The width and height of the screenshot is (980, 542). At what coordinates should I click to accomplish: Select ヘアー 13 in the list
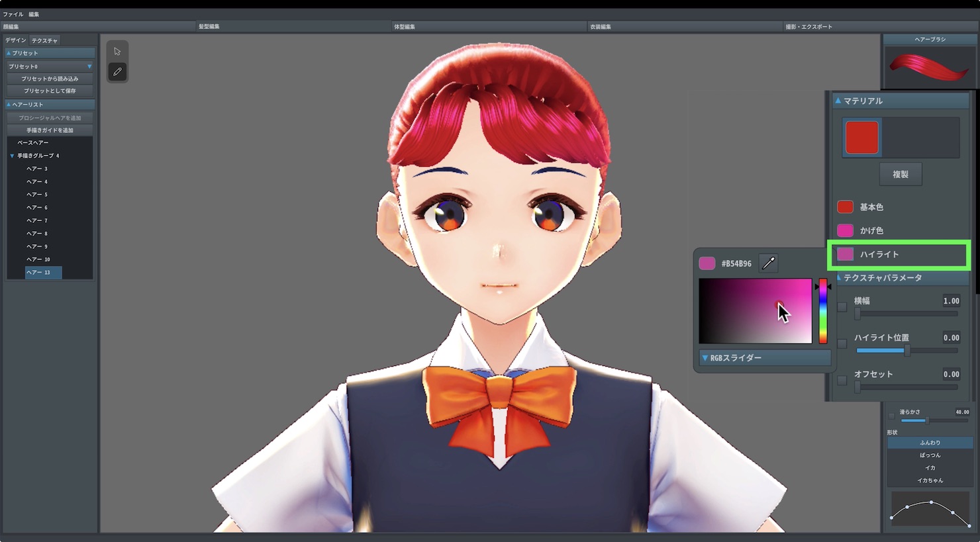(x=44, y=272)
